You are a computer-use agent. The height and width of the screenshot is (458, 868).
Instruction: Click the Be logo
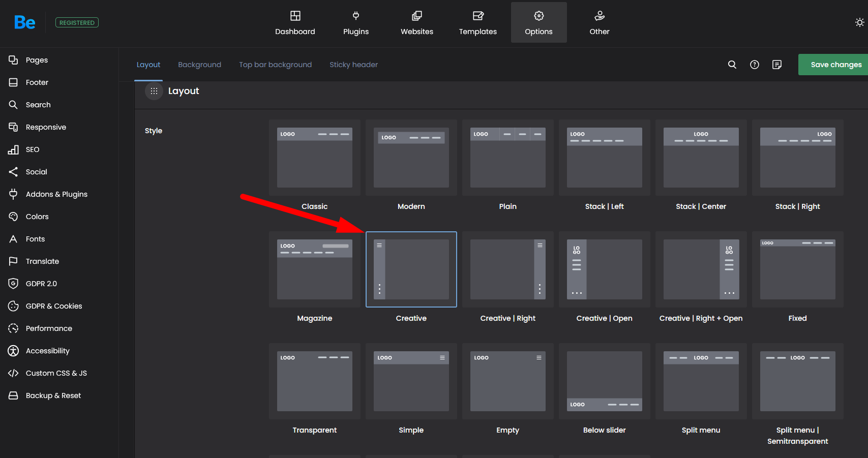(24, 22)
